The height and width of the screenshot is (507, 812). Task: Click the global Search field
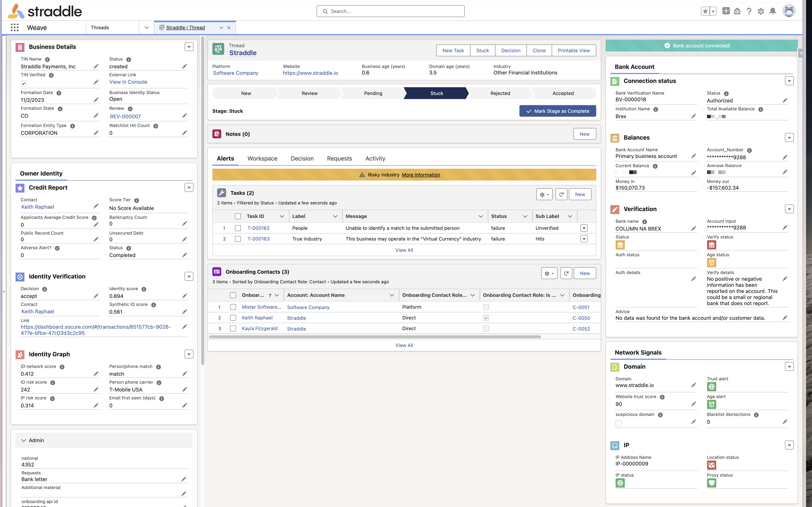[x=390, y=11]
